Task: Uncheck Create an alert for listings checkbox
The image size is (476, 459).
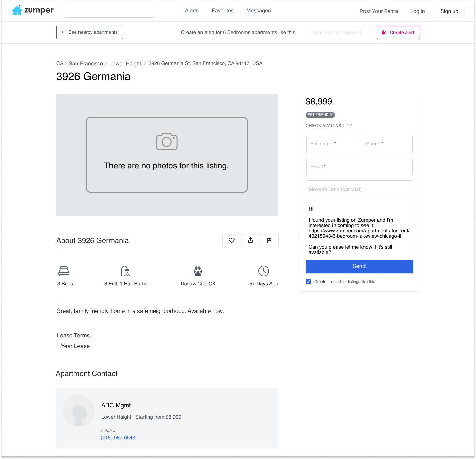Action: tap(308, 282)
